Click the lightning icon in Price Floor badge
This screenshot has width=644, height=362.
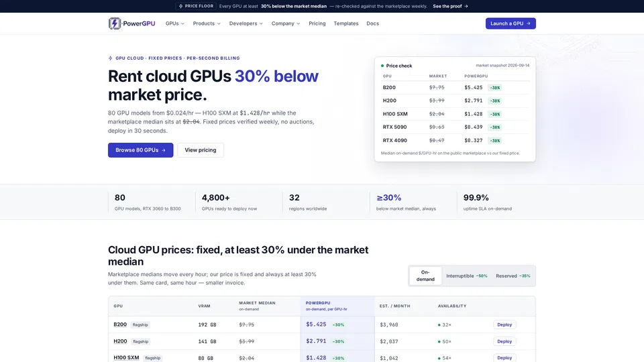[180, 6]
